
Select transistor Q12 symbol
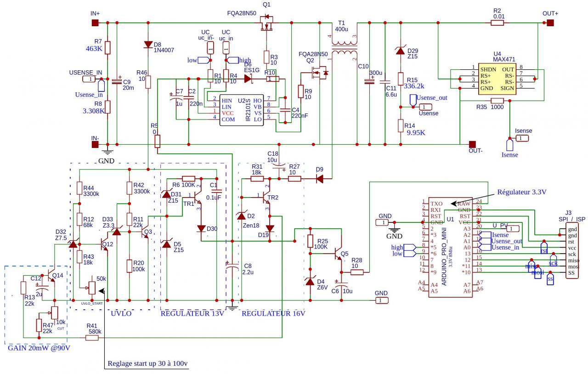[x=105, y=244]
